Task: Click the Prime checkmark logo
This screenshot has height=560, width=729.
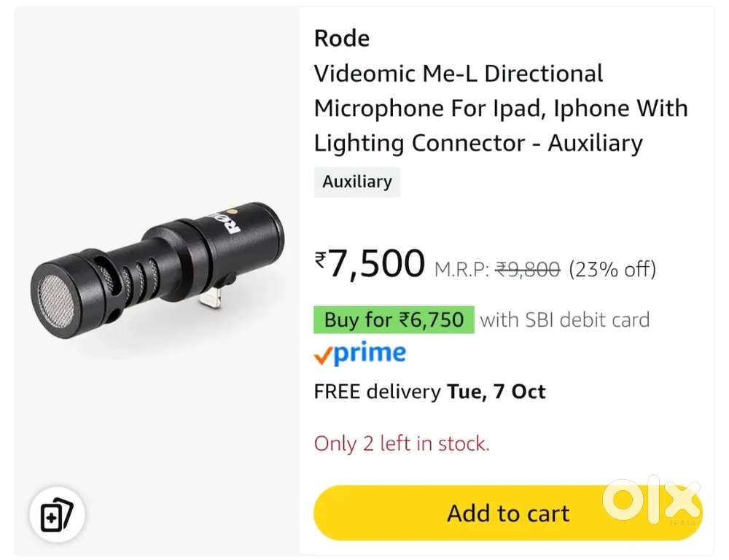Action: coord(323,357)
